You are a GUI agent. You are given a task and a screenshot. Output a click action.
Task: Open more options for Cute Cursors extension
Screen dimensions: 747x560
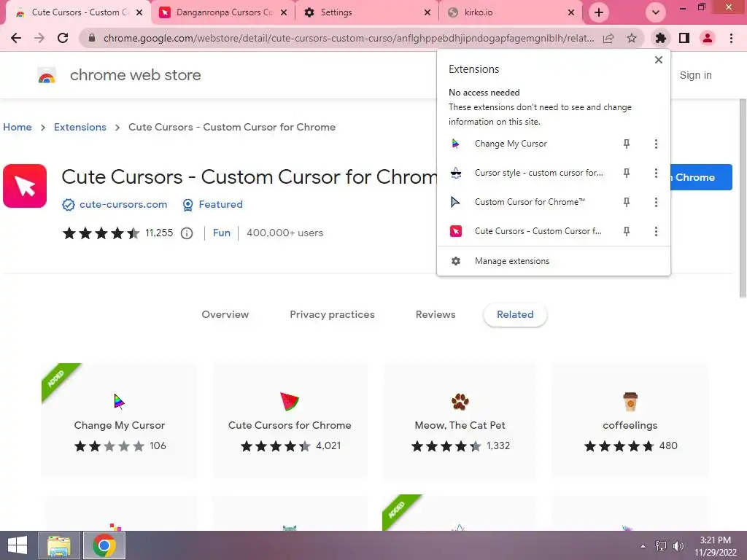click(x=656, y=231)
